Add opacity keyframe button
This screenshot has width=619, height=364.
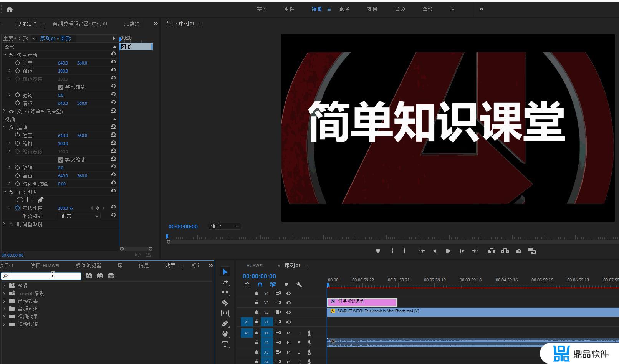click(x=97, y=208)
